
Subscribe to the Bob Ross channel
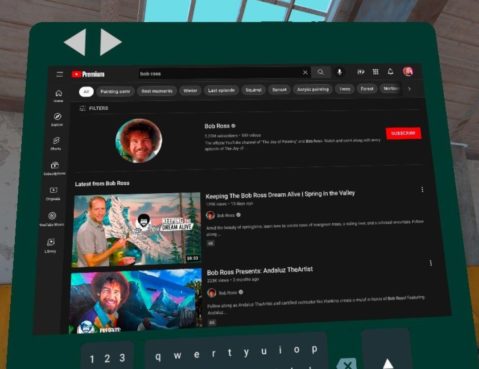coord(403,133)
